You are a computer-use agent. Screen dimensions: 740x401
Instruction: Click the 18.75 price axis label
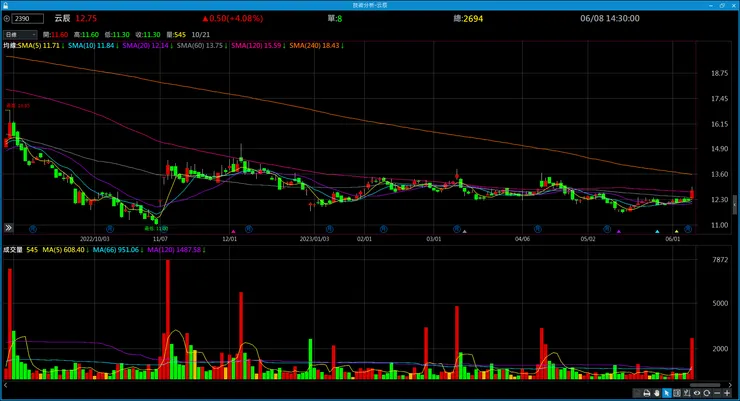719,73
